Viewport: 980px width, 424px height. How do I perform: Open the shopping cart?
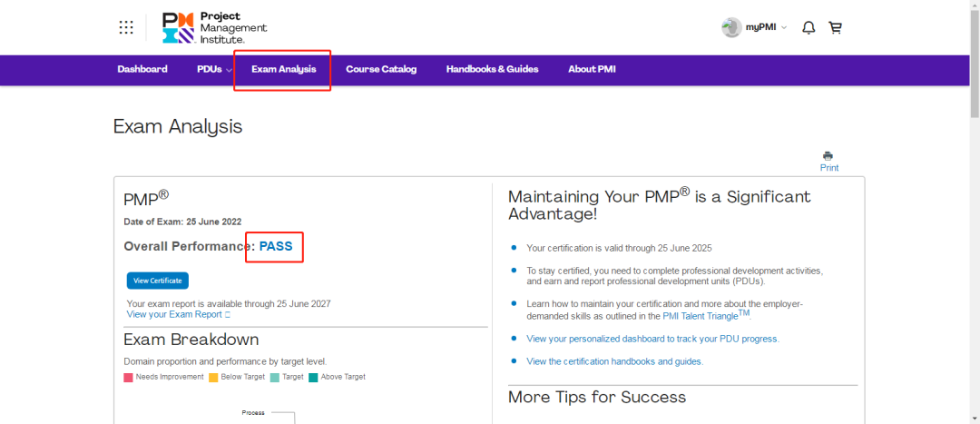click(x=835, y=27)
